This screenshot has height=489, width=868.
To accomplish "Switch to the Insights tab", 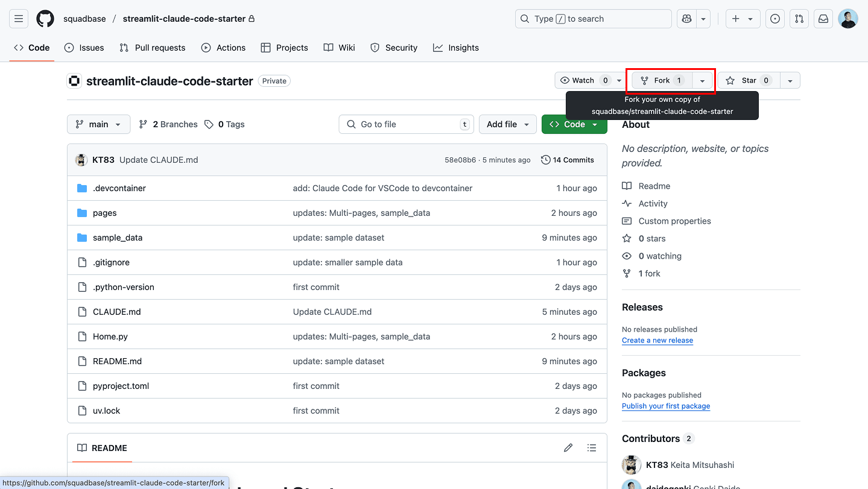I will coord(456,48).
